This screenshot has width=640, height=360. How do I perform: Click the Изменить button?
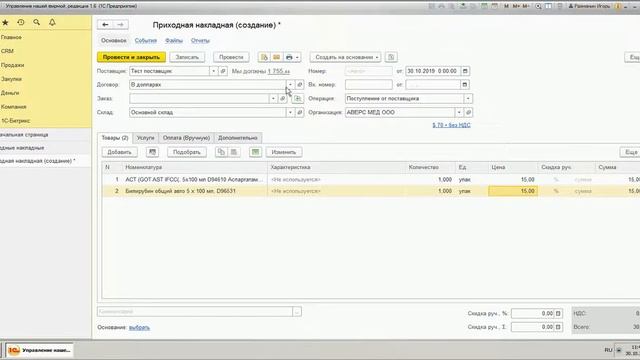pos(284,152)
